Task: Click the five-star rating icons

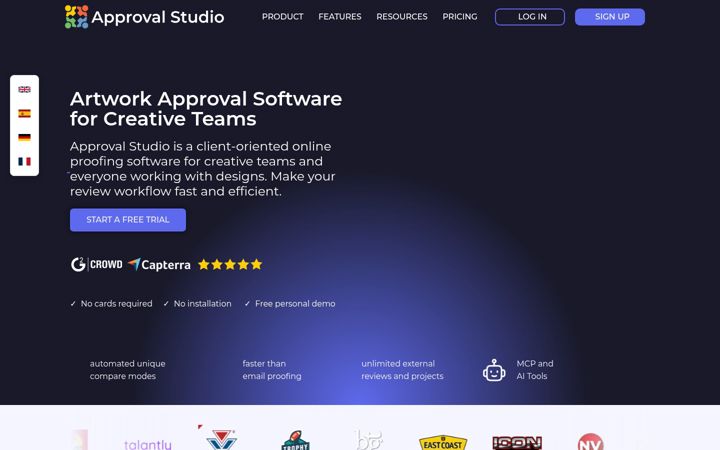Action: 230,264
